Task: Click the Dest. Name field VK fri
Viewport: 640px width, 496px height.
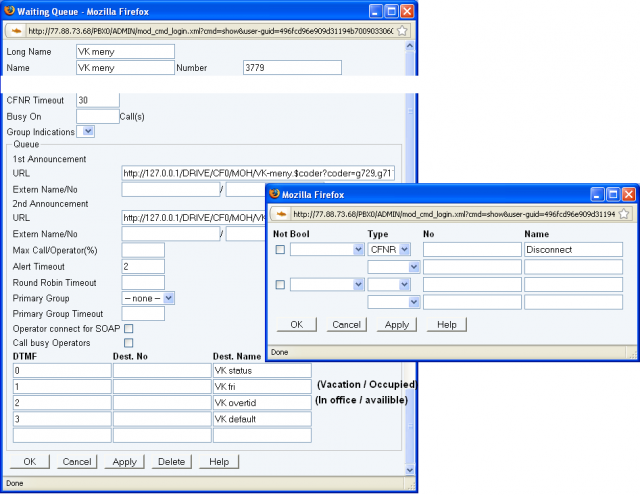Action: click(x=262, y=386)
